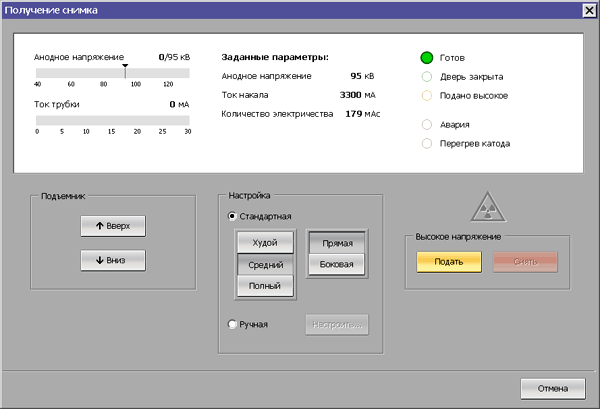Select the Стандартная radio option
Image resolution: width=600 pixels, height=409 pixels.
[x=233, y=216]
